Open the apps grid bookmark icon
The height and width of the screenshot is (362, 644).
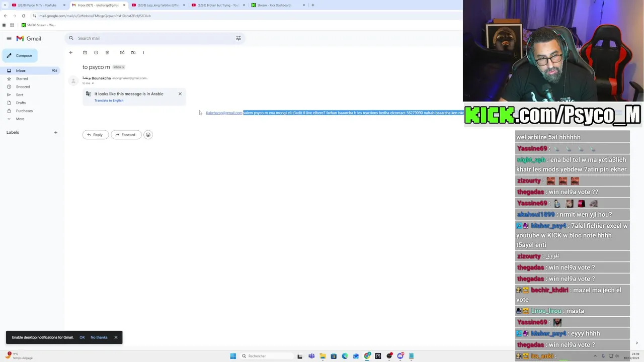click(12, 25)
